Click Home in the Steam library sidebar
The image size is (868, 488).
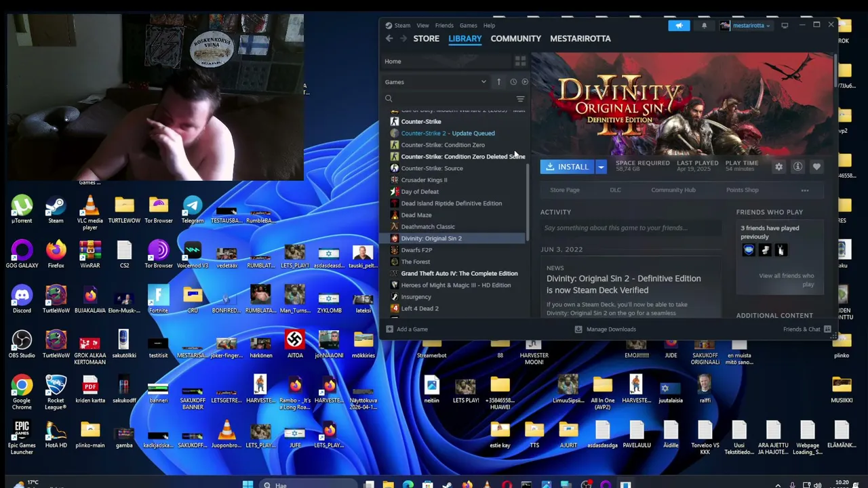(393, 62)
